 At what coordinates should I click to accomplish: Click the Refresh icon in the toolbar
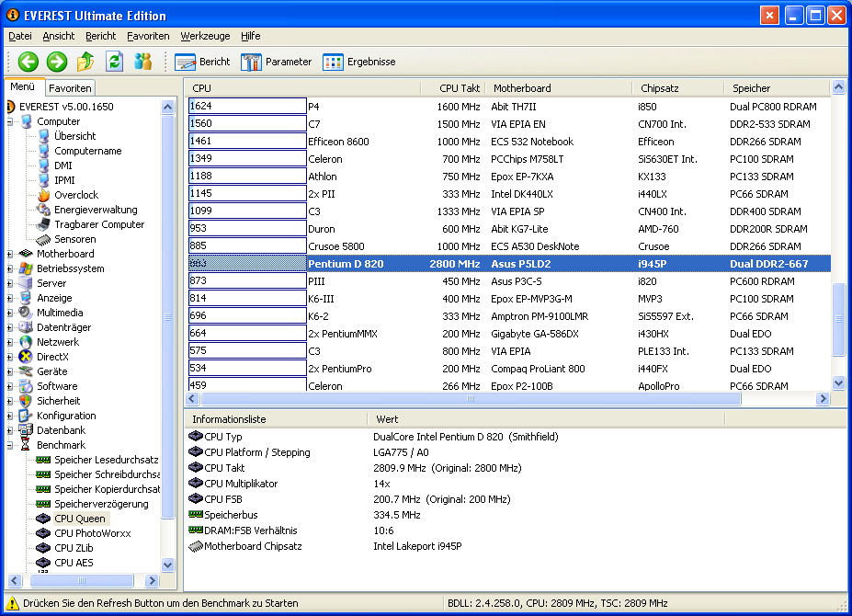point(114,62)
